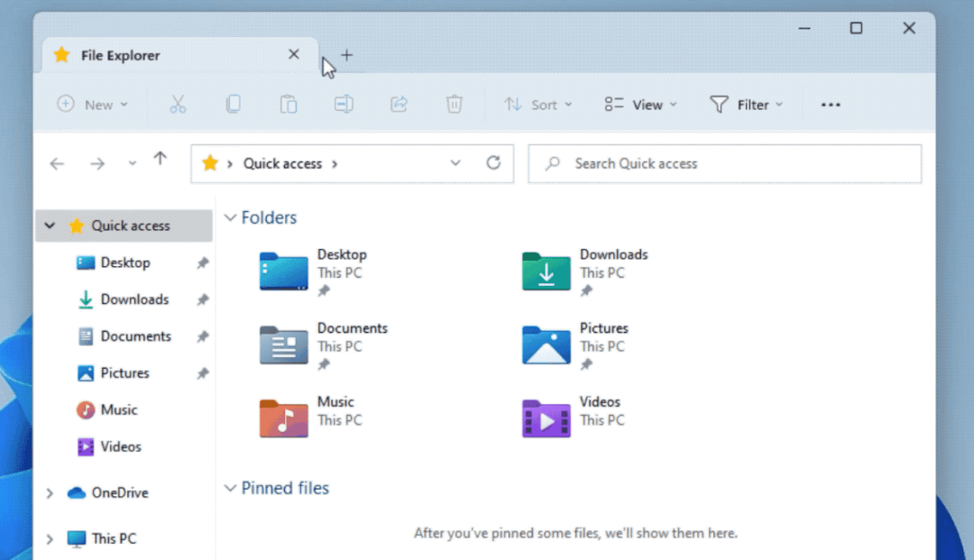This screenshot has width=974, height=560.
Task: Open the Videos folder tile
Action: point(574,418)
